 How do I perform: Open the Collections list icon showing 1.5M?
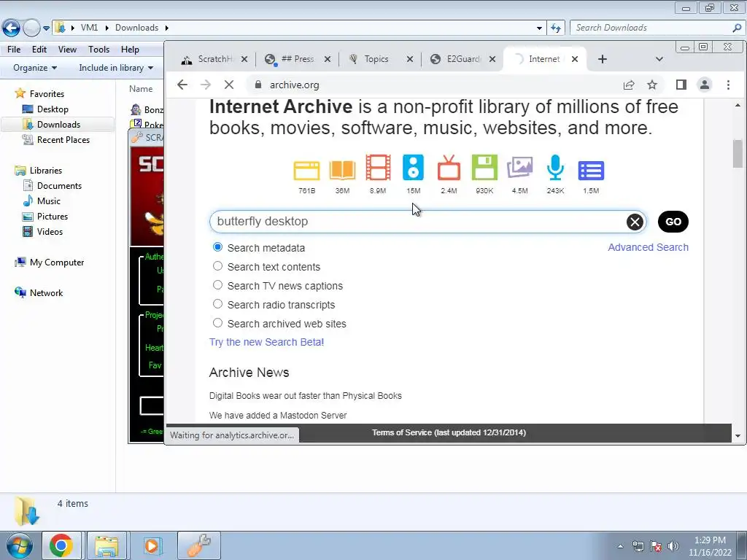[x=591, y=171]
